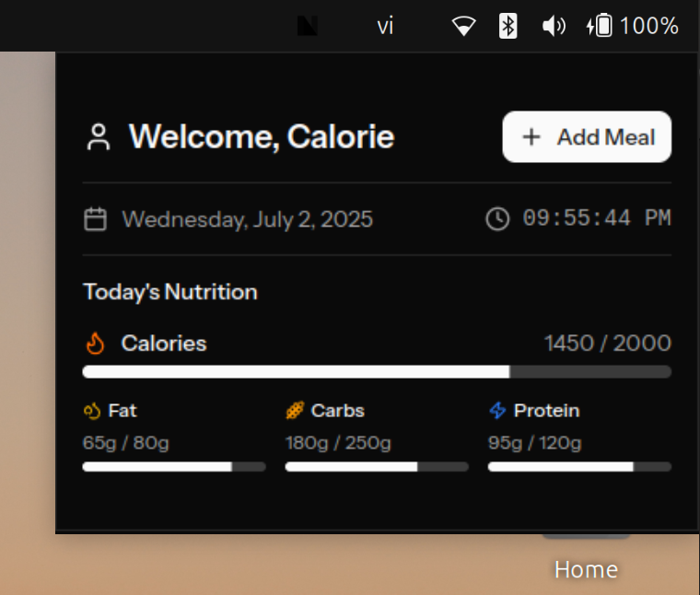
Task: Click the Calories progress bar
Action: [x=377, y=372]
